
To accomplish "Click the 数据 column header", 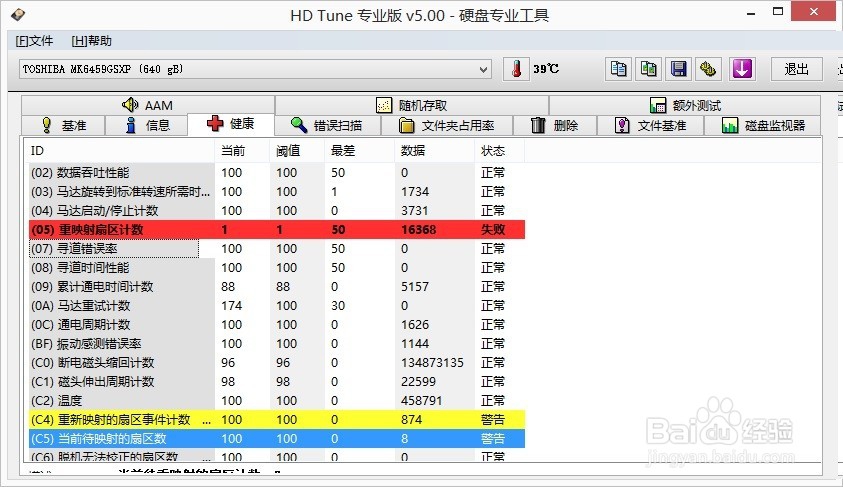I will 434,151.
